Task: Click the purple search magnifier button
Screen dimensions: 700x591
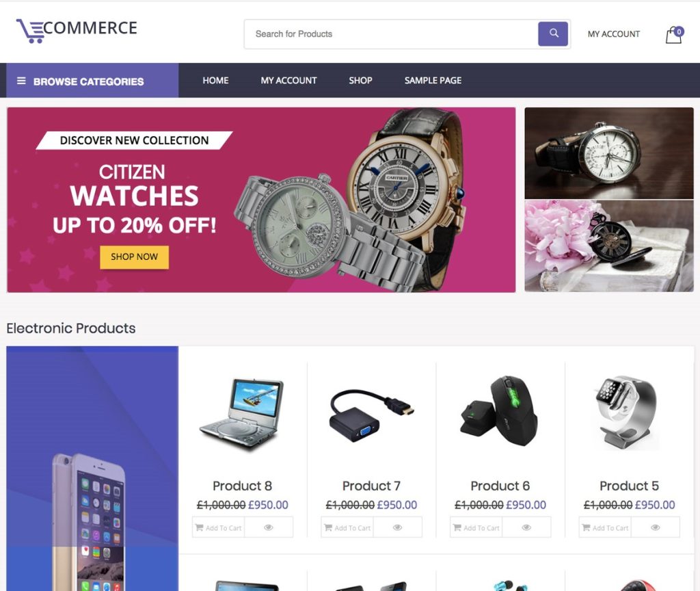Action: point(552,34)
